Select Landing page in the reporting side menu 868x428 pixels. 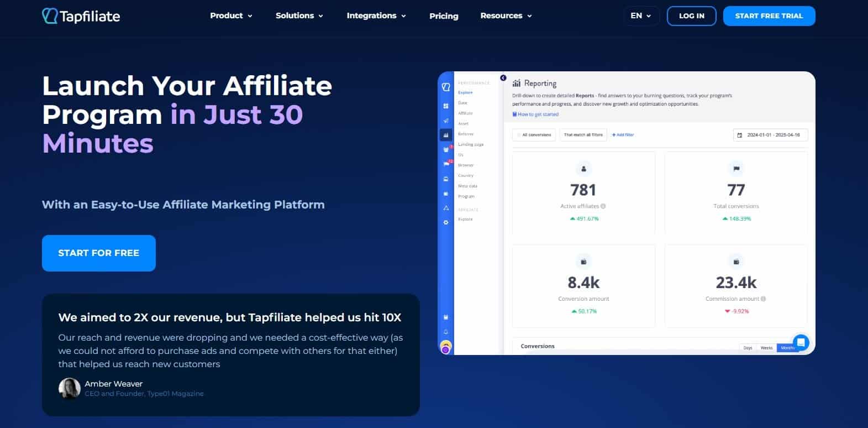coord(471,144)
